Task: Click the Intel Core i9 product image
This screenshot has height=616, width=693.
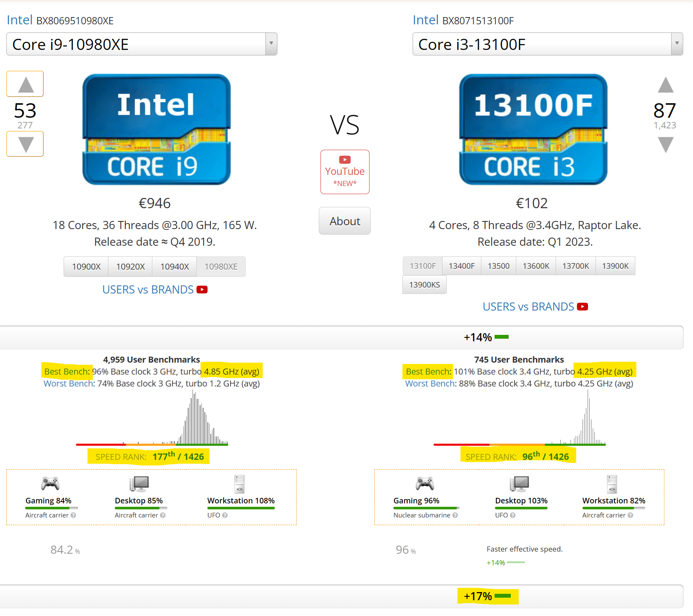Action: click(x=156, y=130)
